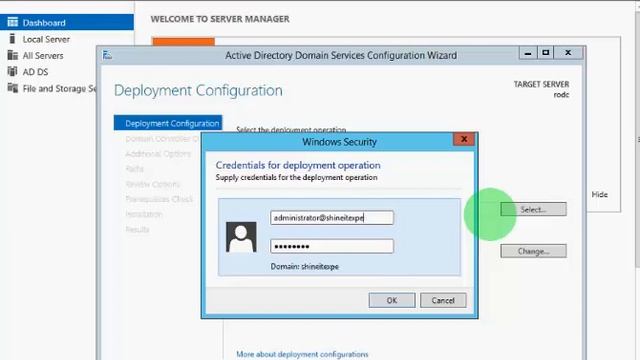Open More about deployment configurations link
The width and height of the screenshot is (640, 360).
302,354
